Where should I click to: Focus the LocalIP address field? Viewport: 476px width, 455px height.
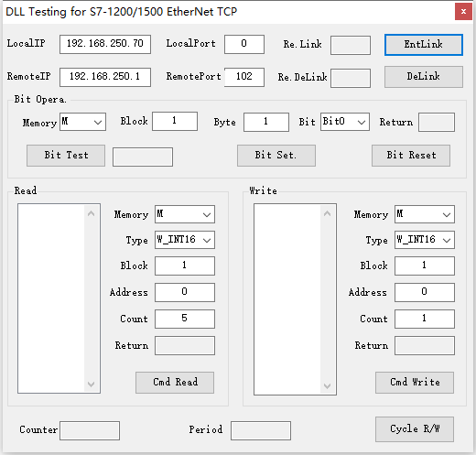[x=105, y=44]
